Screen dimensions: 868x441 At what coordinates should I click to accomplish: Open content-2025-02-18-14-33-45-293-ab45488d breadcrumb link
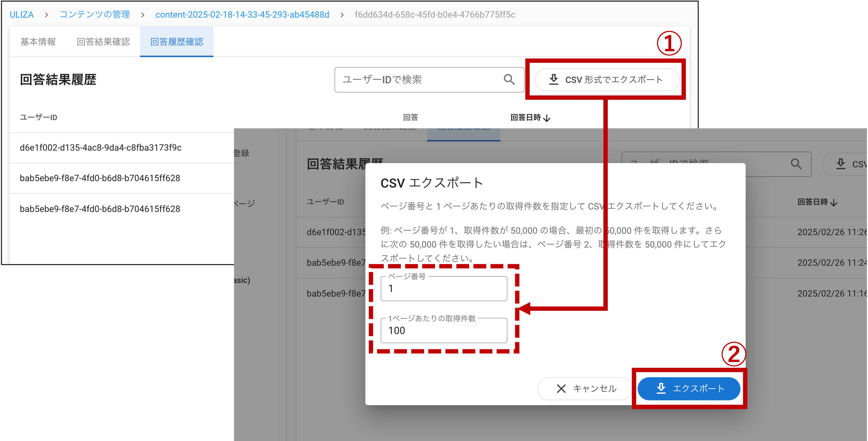tap(242, 15)
